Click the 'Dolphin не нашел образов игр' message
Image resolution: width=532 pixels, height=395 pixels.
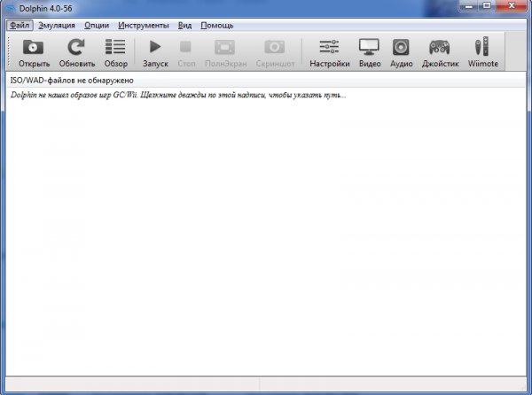[x=178, y=95]
